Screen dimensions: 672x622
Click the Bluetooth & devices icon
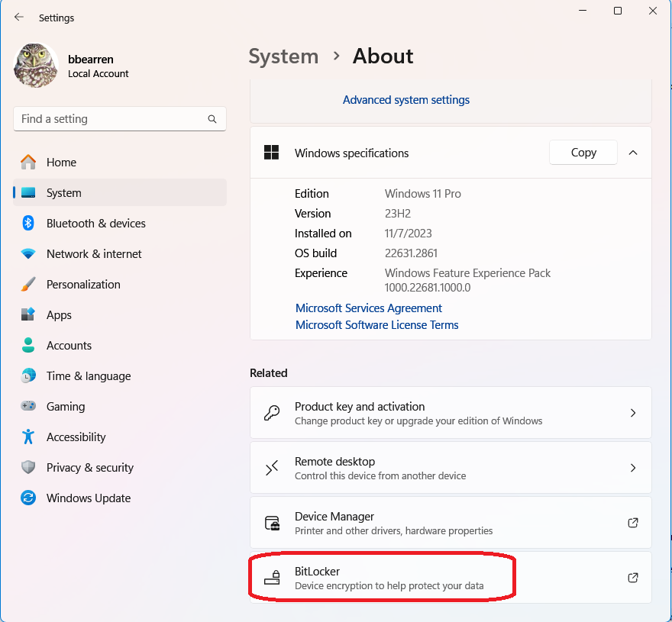point(28,223)
